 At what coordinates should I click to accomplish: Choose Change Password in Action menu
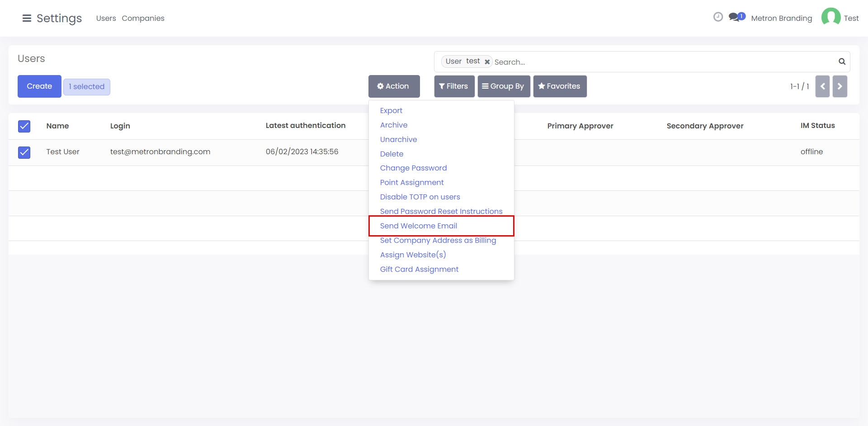tap(413, 168)
